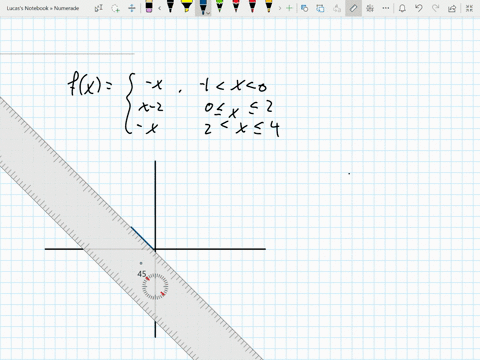This screenshot has width=480, height=360.
Task: Pick the red pen beside the orange pen
Action: click(252, 7)
